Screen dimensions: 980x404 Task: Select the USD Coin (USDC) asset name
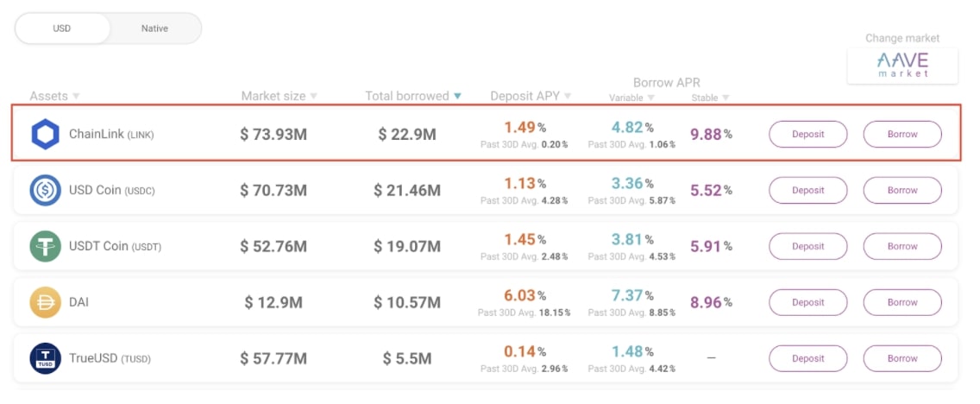tap(112, 190)
